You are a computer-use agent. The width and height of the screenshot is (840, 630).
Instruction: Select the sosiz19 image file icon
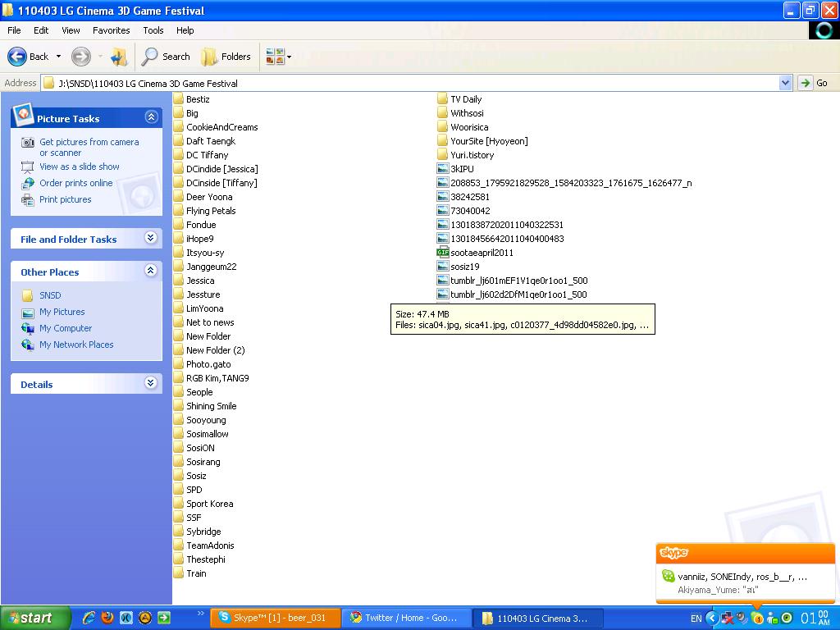[x=442, y=267]
